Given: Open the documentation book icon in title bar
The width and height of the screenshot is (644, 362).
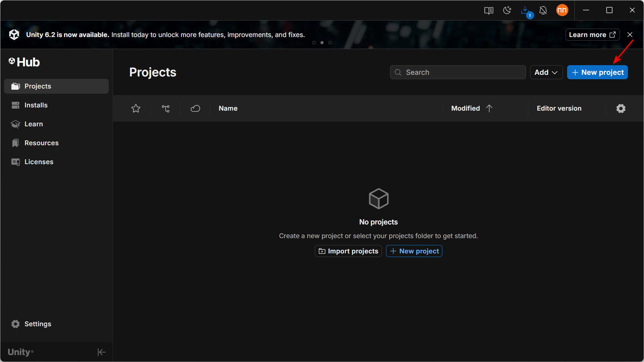Looking at the screenshot, I should (x=489, y=10).
